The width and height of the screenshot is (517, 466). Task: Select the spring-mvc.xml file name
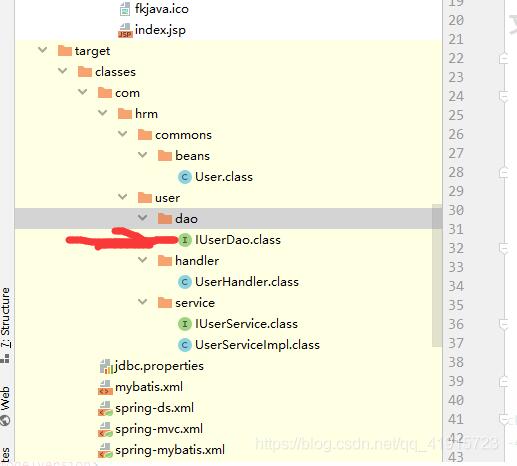click(159, 429)
